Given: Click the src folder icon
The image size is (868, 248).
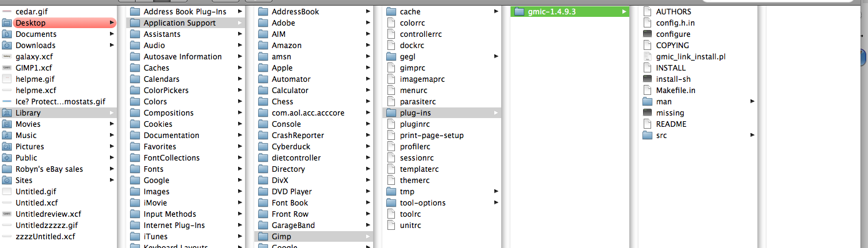Looking at the screenshot, I should [647, 136].
